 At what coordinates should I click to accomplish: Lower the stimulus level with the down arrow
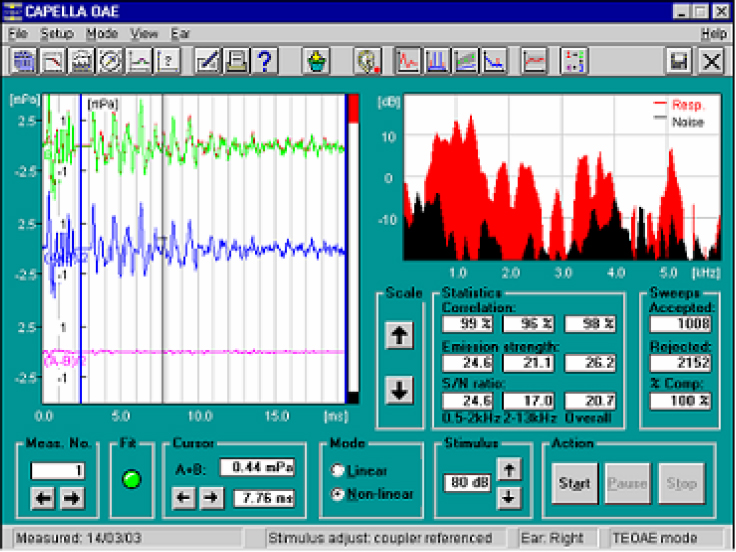(x=509, y=498)
